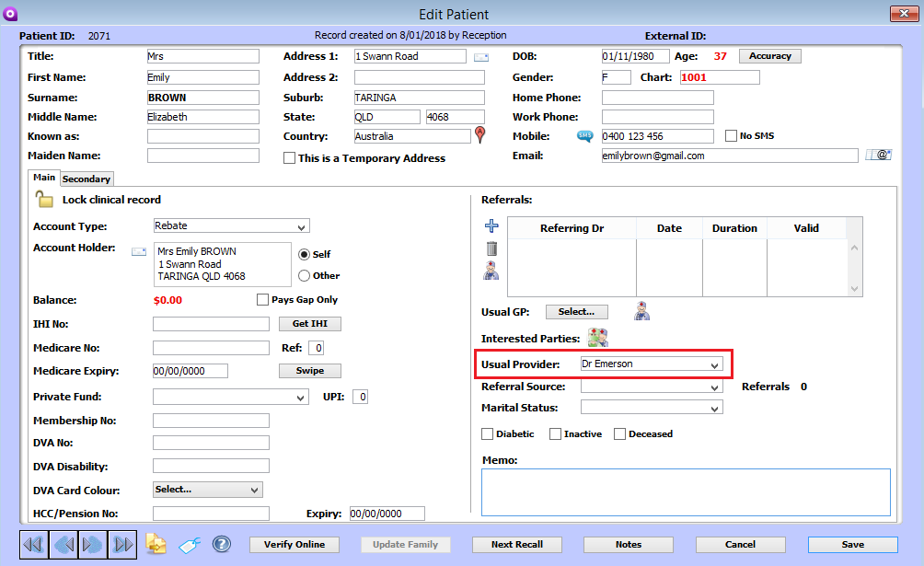
Task: Click the Get IHI button
Action: [x=309, y=324]
